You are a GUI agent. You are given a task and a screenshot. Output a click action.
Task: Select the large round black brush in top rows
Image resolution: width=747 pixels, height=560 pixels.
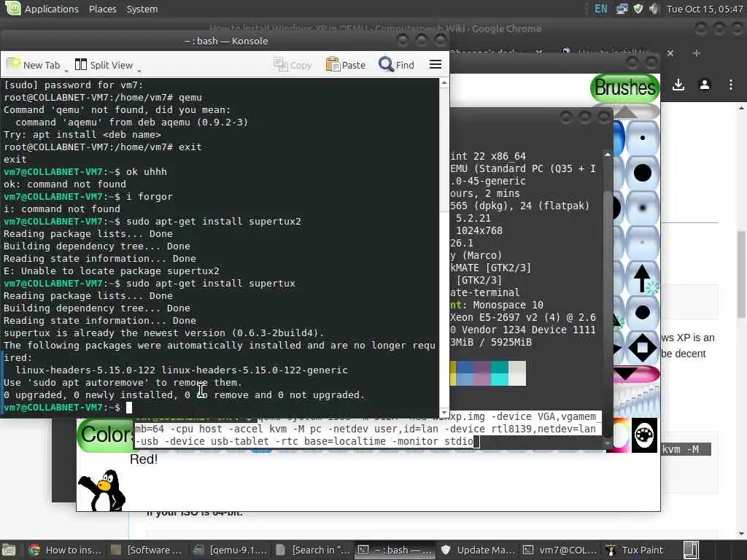pyautogui.click(x=642, y=173)
